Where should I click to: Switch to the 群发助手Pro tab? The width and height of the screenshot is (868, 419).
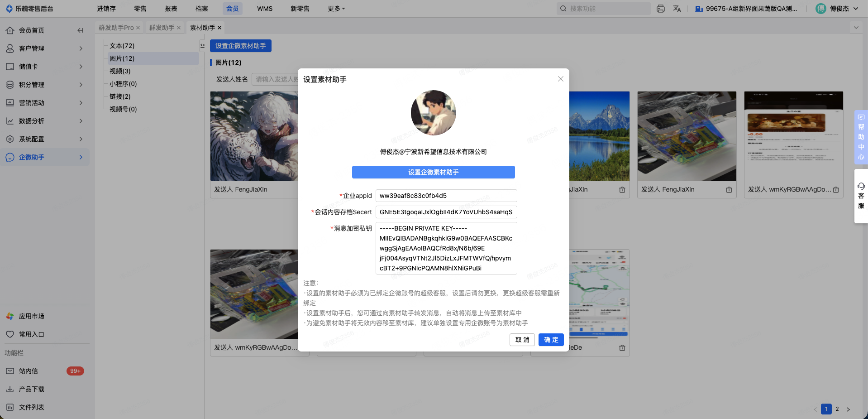116,28
